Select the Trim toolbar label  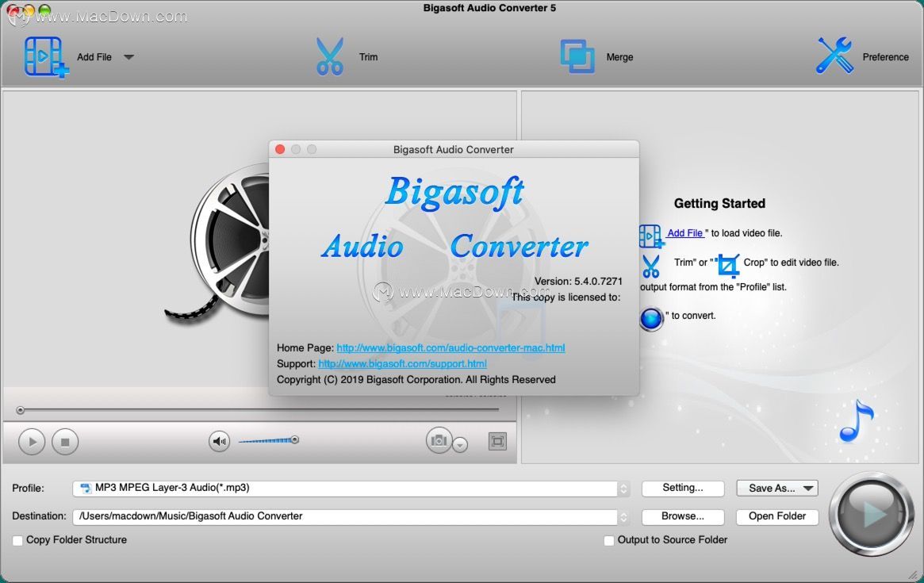pyautogui.click(x=368, y=57)
